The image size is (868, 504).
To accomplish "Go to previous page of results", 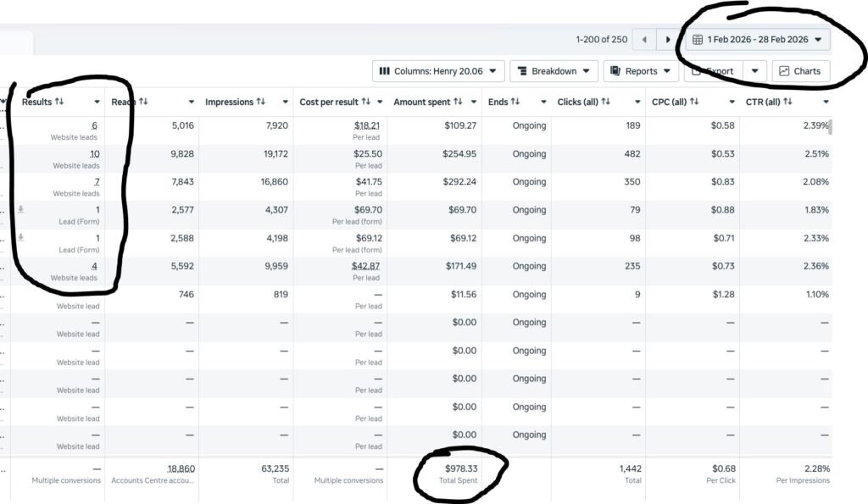I will point(644,39).
